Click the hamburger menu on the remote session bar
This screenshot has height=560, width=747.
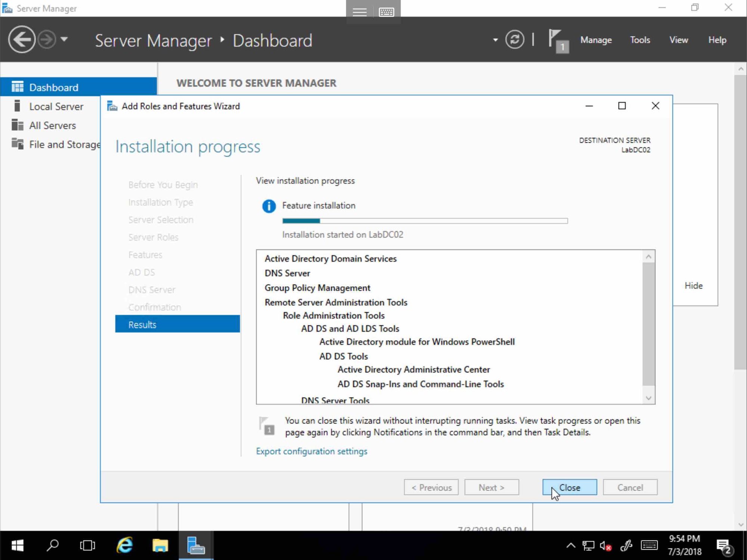[359, 12]
